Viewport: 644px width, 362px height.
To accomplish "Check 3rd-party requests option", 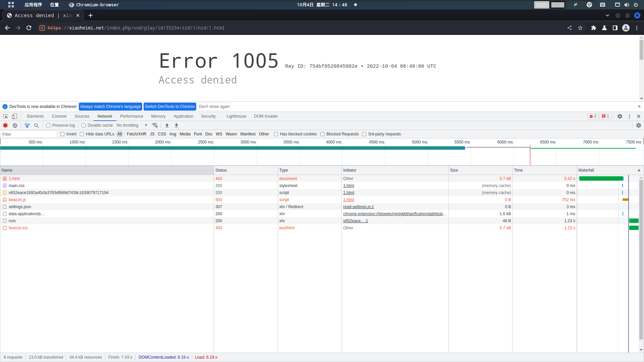I will (364, 134).
